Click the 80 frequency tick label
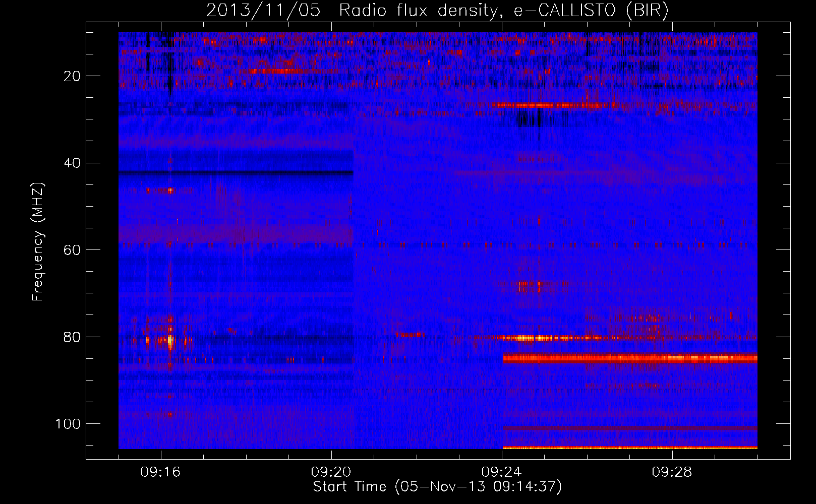Viewport: 816px width, 504px height. click(x=72, y=337)
